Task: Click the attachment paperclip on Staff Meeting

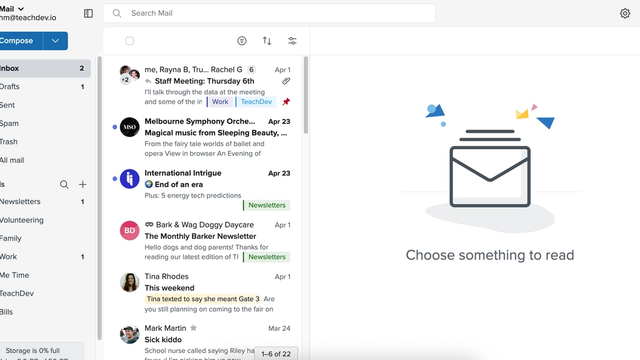Action: pyautogui.click(x=286, y=81)
